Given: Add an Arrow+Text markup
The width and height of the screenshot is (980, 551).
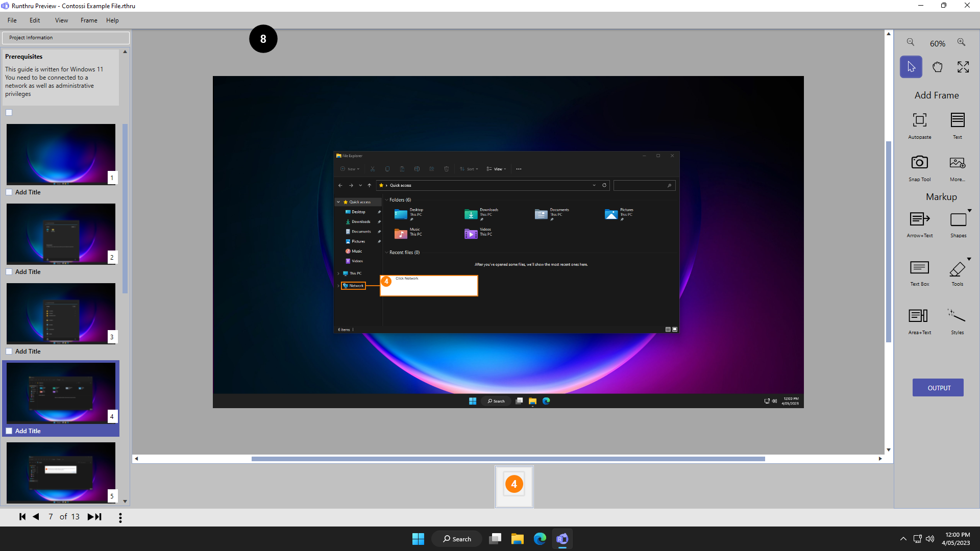Looking at the screenshot, I should [919, 219].
